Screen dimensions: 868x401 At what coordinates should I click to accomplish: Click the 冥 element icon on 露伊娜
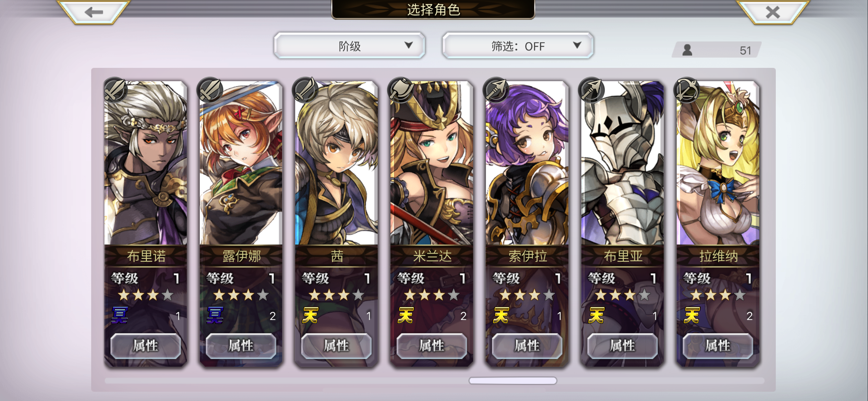point(215,315)
